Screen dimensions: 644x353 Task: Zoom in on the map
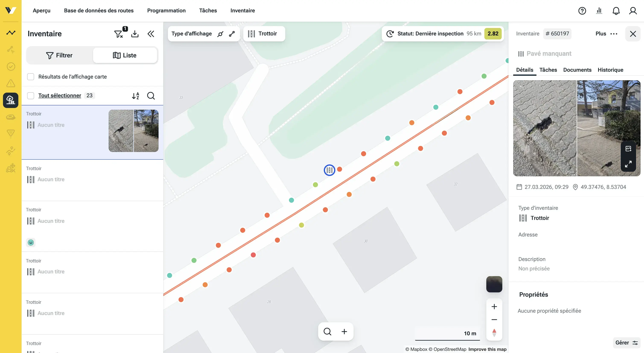tap(494, 306)
